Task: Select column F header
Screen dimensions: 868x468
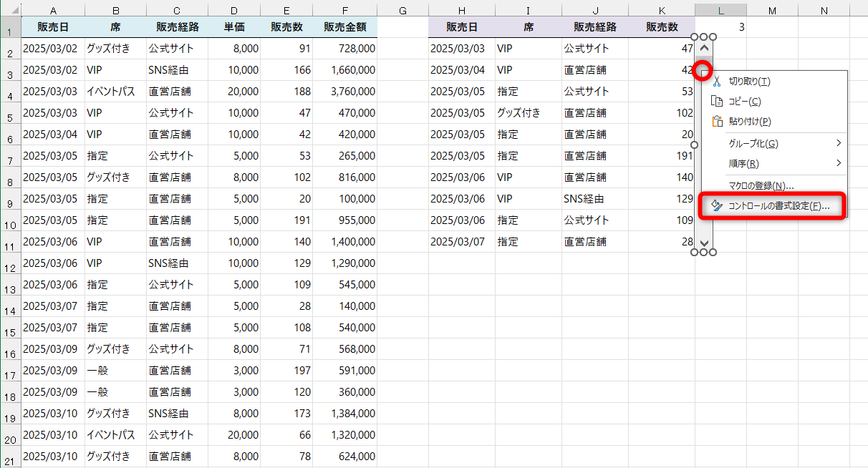Action: point(345,10)
